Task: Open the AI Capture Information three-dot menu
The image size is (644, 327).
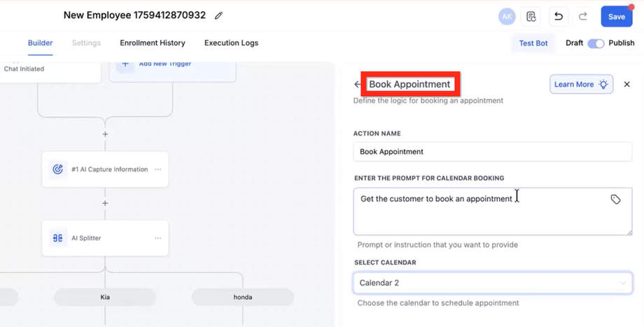Action: click(158, 169)
